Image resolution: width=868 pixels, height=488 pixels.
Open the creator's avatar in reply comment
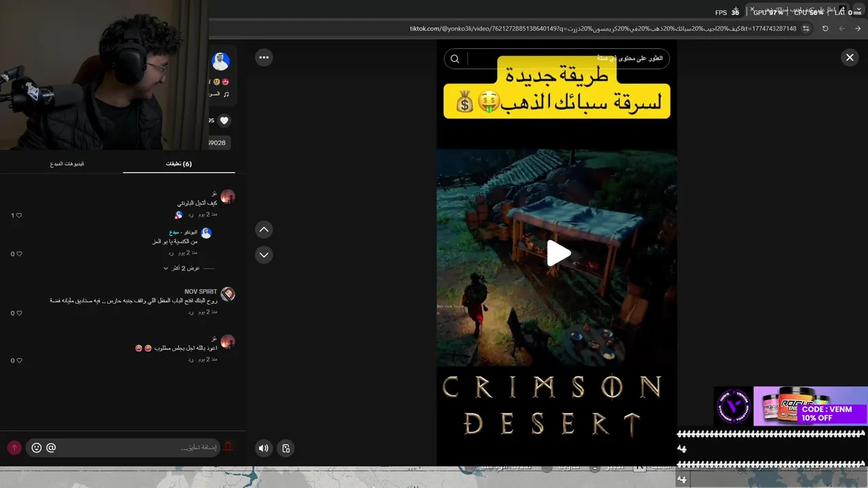click(x=206, y=233)
